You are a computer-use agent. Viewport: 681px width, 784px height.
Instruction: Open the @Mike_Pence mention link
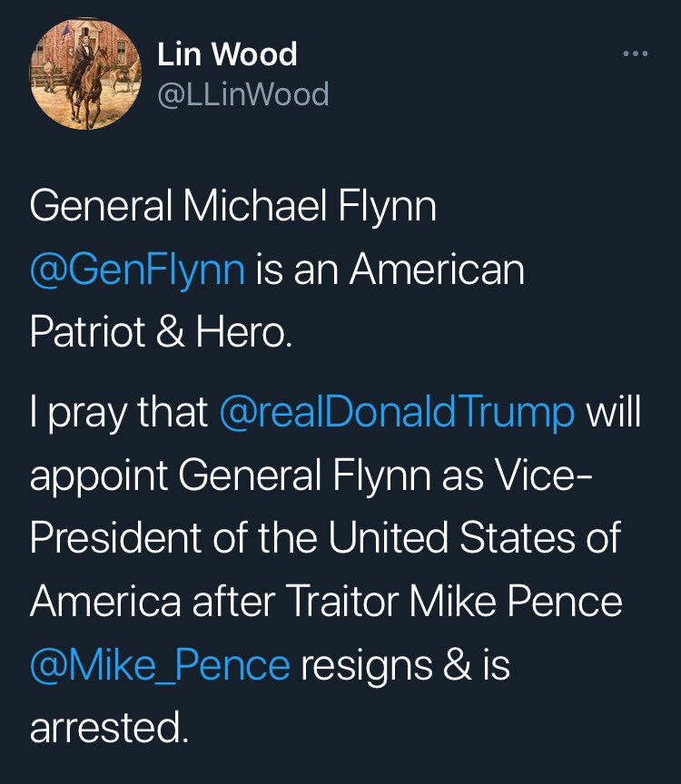coord(160,665)
